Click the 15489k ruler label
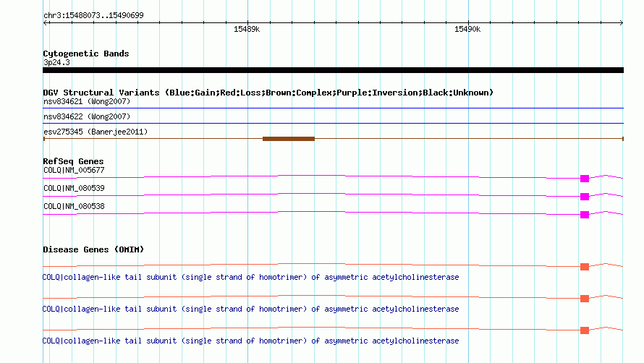The width and height of the screenshot is (644, 363). point(247,29)
